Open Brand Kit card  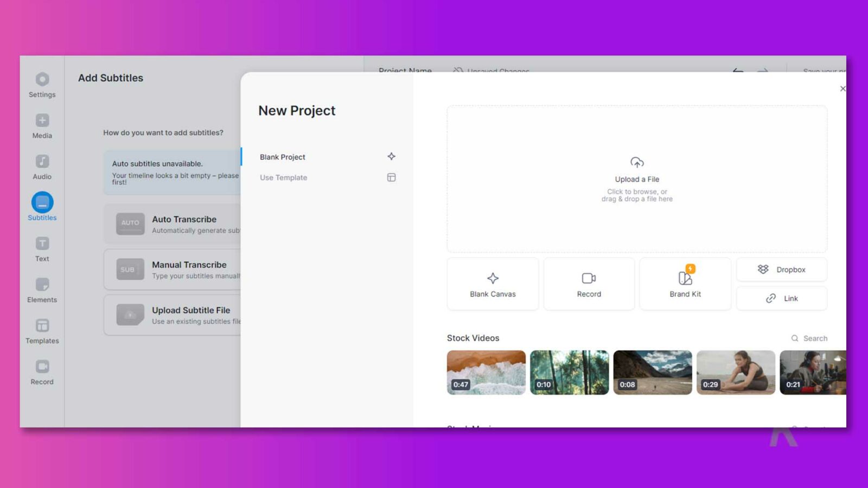click(x=685, y=284)
